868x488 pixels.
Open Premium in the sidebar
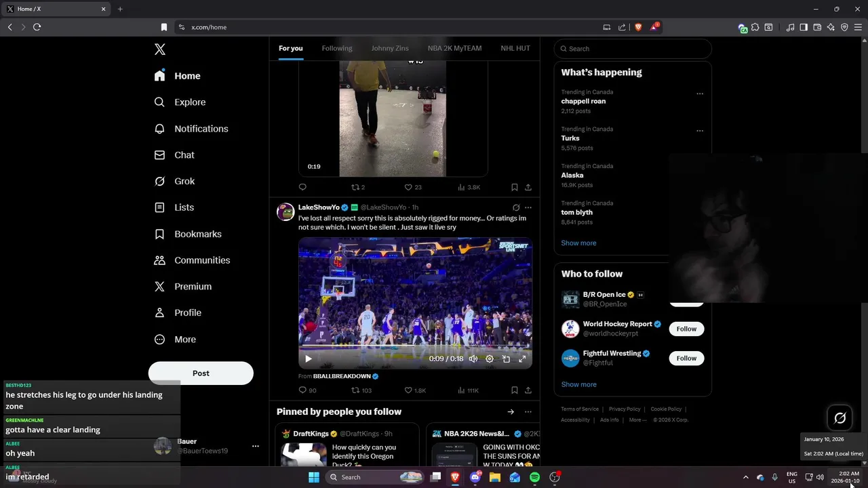183,287
